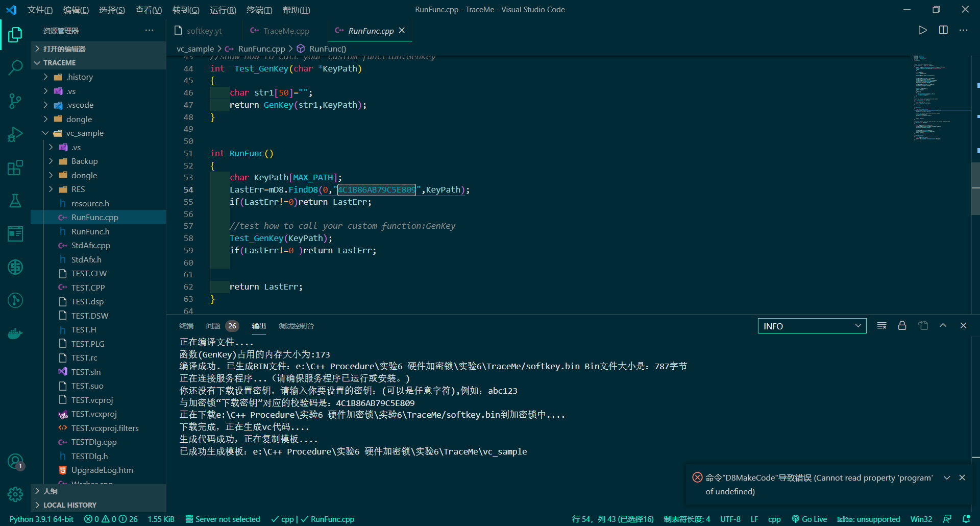Close the bottom output panel
This screenshot has width=980, height=526.
click(x=964, y=325)
